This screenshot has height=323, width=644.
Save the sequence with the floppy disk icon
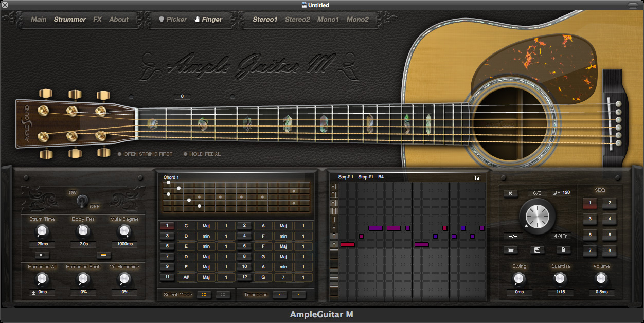point(537,250)
